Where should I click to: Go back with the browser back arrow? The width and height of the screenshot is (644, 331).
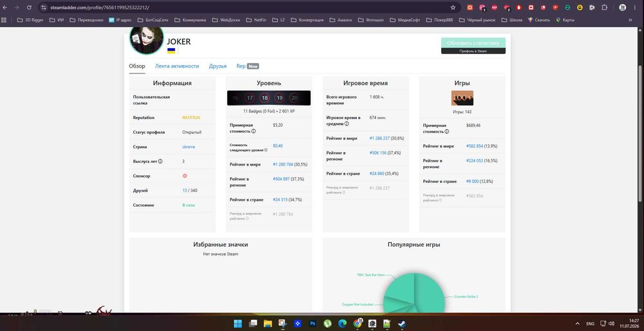click(5, 7)
